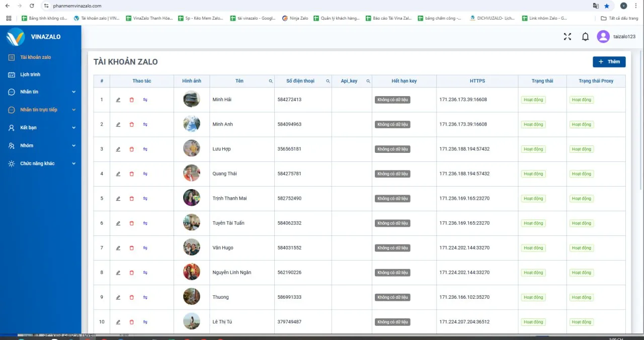Delete the Trịnh Thanh Mai account row
Screen dimensions: 644x340
pos(132,198)
